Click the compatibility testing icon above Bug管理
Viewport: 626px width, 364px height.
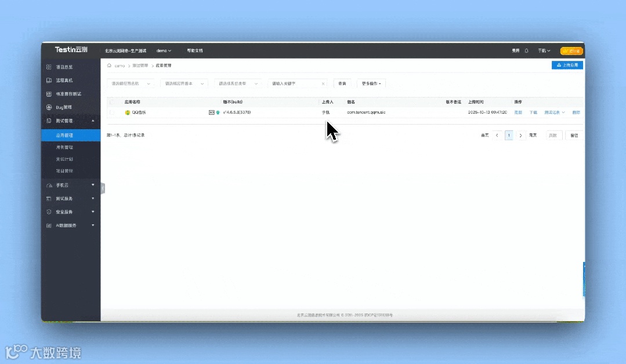[x=49, y=94]
